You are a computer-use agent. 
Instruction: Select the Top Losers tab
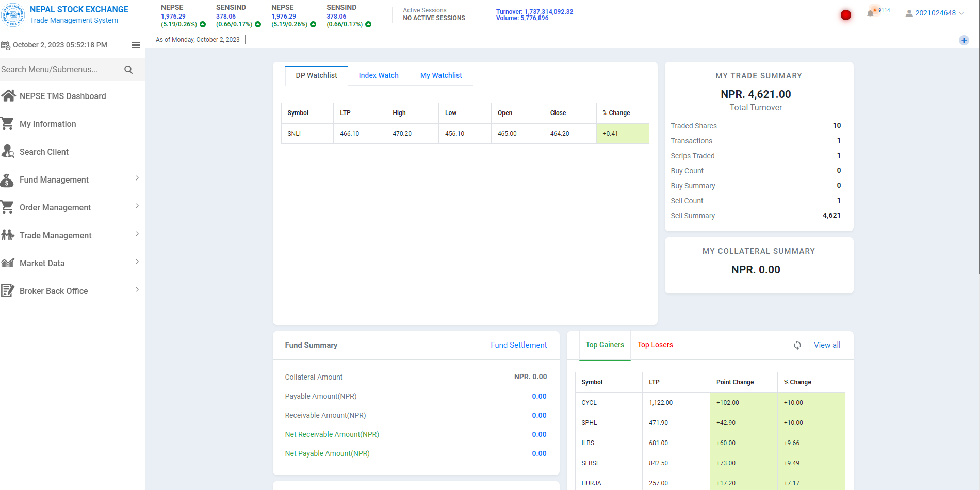[655, 345]
